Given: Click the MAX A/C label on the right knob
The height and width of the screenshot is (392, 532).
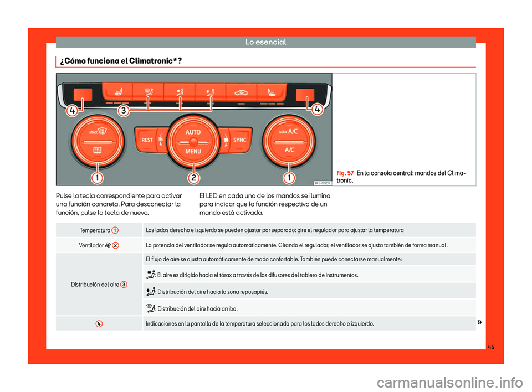Looking at the screenshot, I should tap(288, 132).
